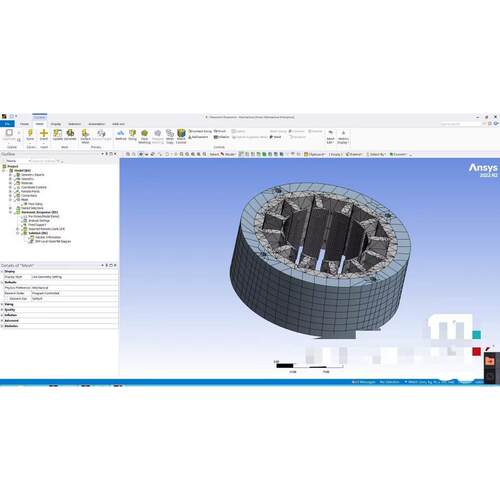
Task: Click the Update mesh icon
Action: [58, 133]
